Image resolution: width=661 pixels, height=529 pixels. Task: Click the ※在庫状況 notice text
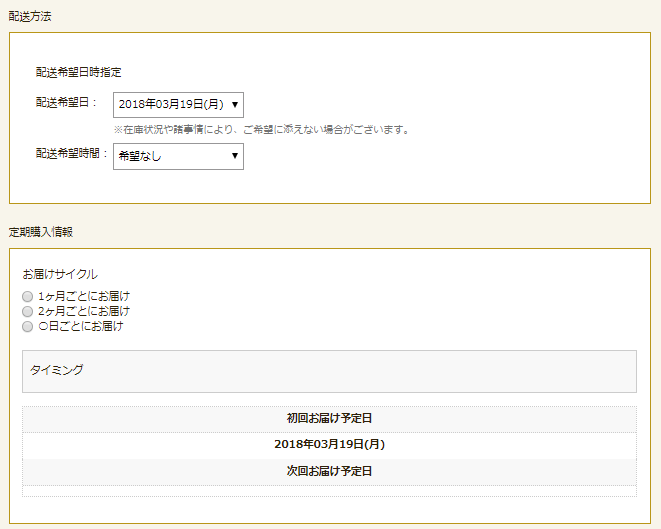coord(261,130)
